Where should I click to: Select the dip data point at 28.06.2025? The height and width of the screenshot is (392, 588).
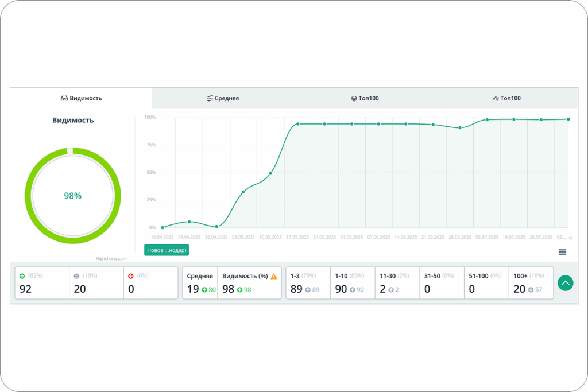(460, 128)
